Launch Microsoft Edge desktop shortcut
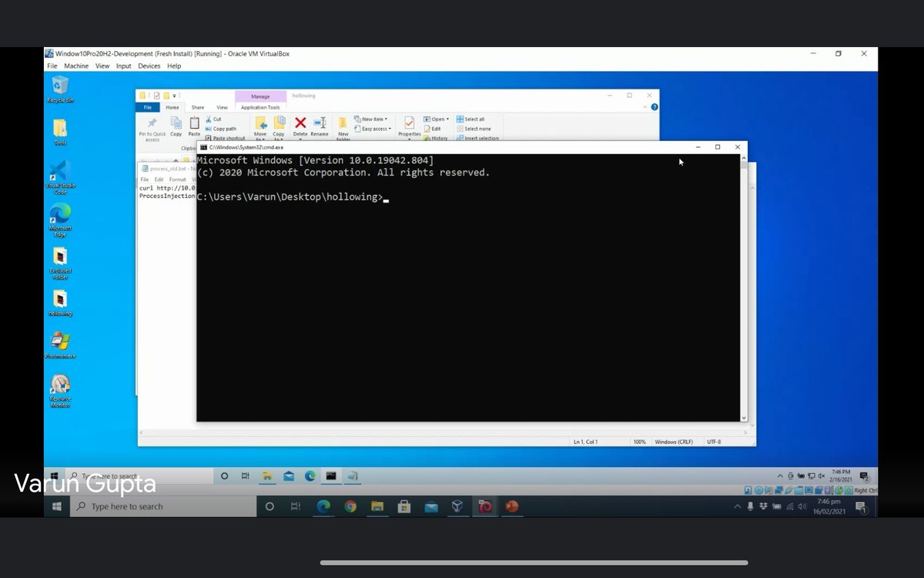This screenshot has height=578, width=924. click(x=60, y=220)
